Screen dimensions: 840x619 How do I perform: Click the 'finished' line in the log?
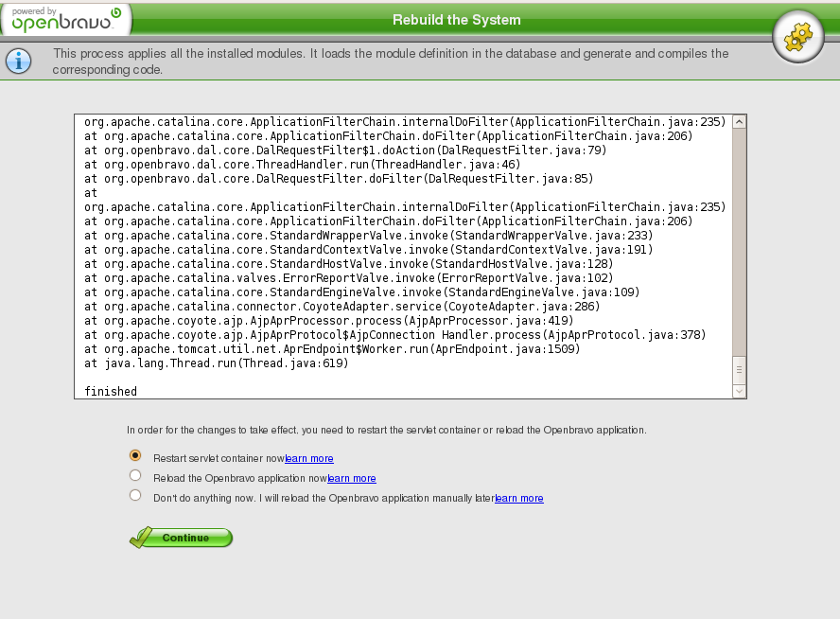(x=111, y=391)
